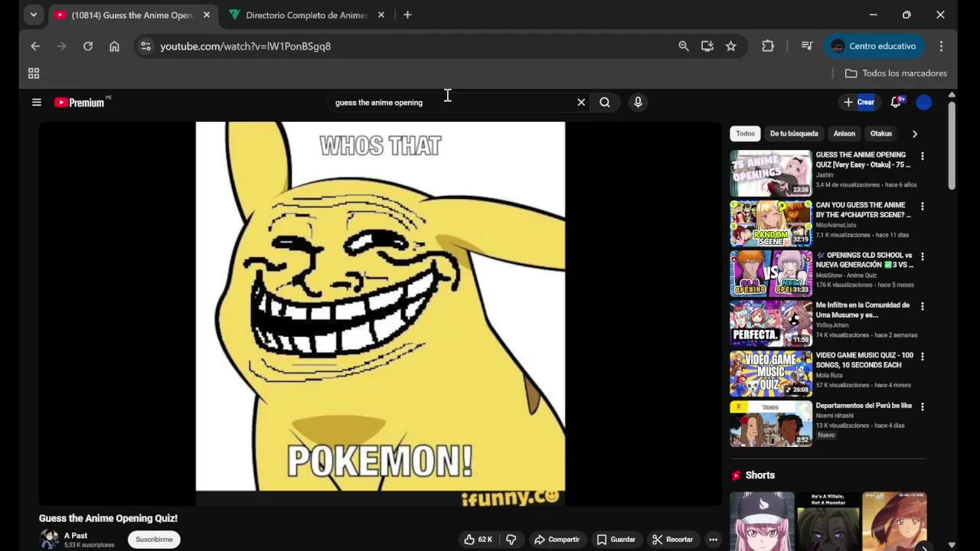This screenshot has height=551, width=980.
Task: Open the GUESS THE ANIME OPENING QUIZ title
Action: click(x=863, y=159)
